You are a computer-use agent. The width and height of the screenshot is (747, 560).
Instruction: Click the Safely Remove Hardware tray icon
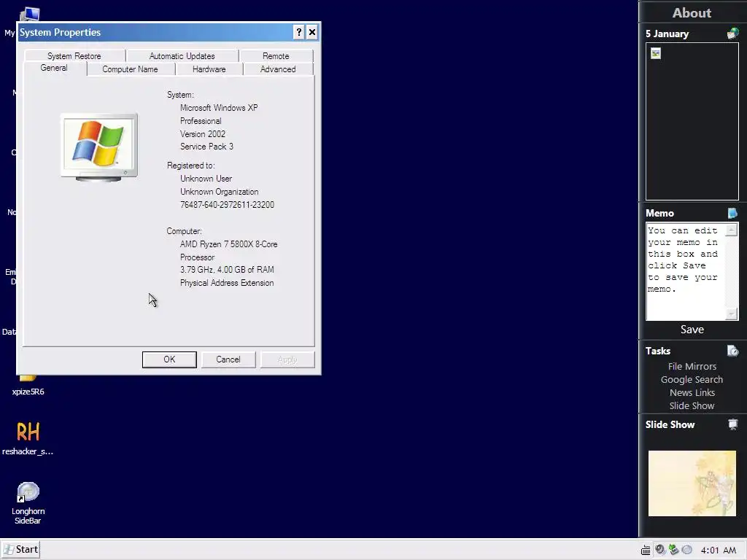pos(673,550)
